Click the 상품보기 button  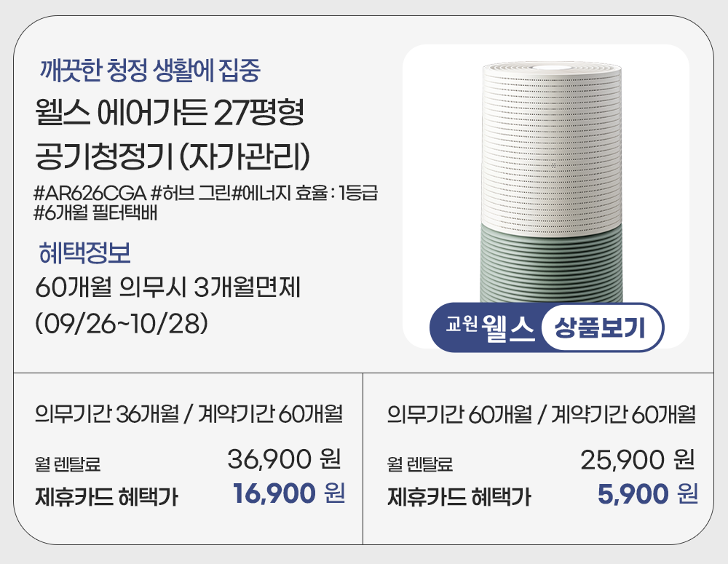pos(600,327)
